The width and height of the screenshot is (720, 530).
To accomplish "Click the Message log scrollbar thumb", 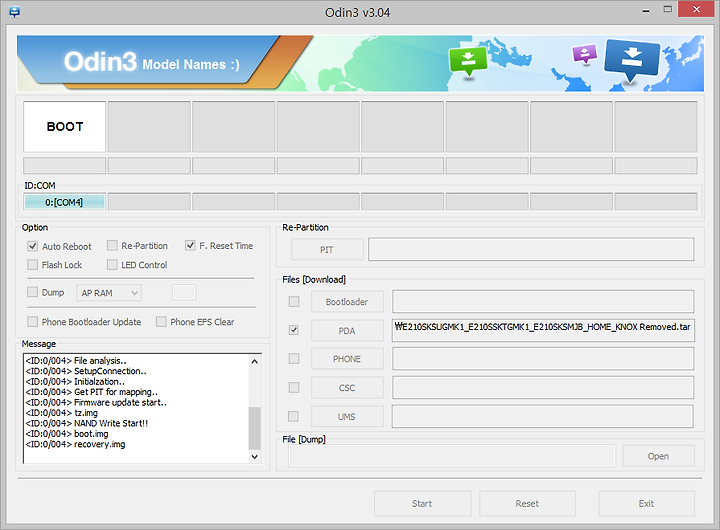I will (x=255, y=428).
